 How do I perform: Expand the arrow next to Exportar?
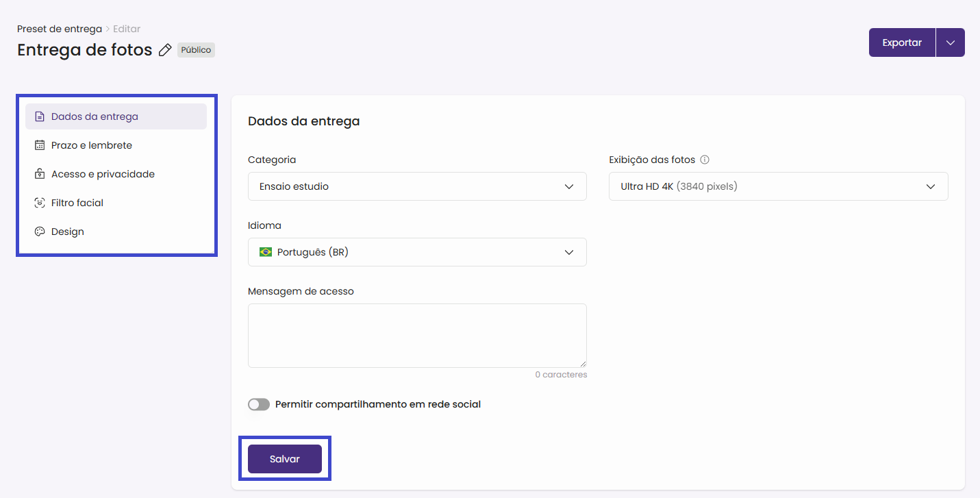(950, 42)
